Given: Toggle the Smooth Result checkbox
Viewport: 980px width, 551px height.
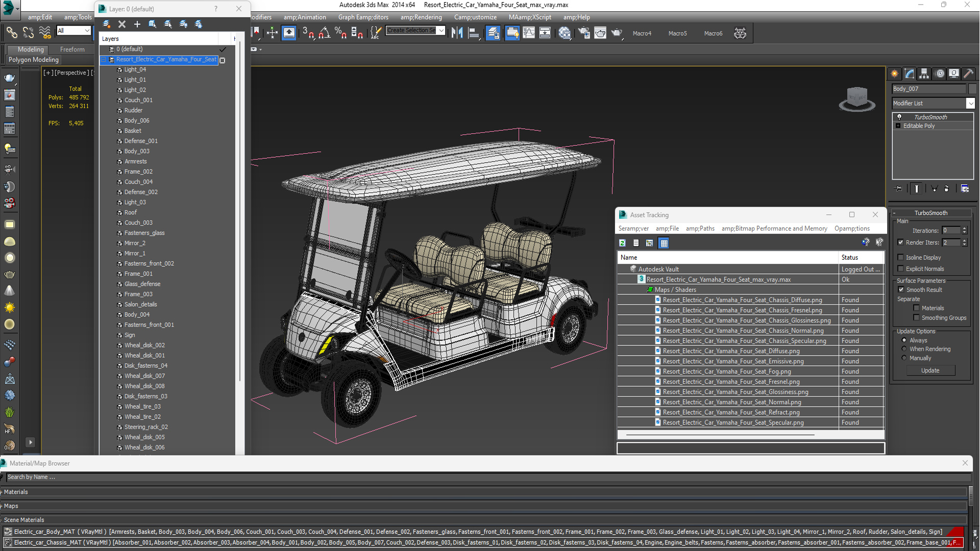Looking at the screenshot, I should click(x=901, y=290).
